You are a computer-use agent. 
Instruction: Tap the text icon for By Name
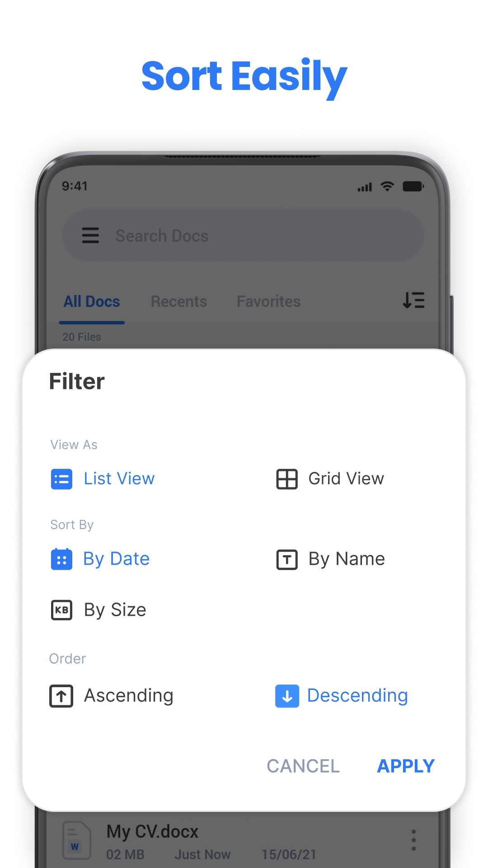pyautogui.click(x=287, y=559)
